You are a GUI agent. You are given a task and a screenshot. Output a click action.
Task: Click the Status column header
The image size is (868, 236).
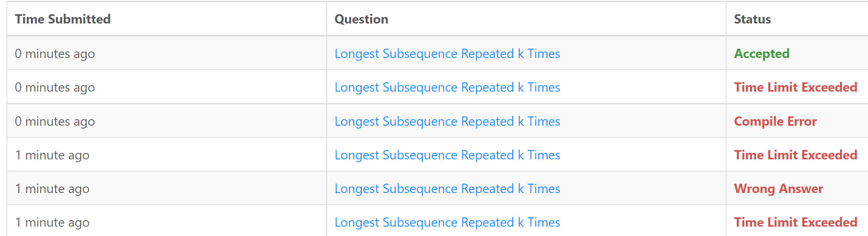(752, 19)
